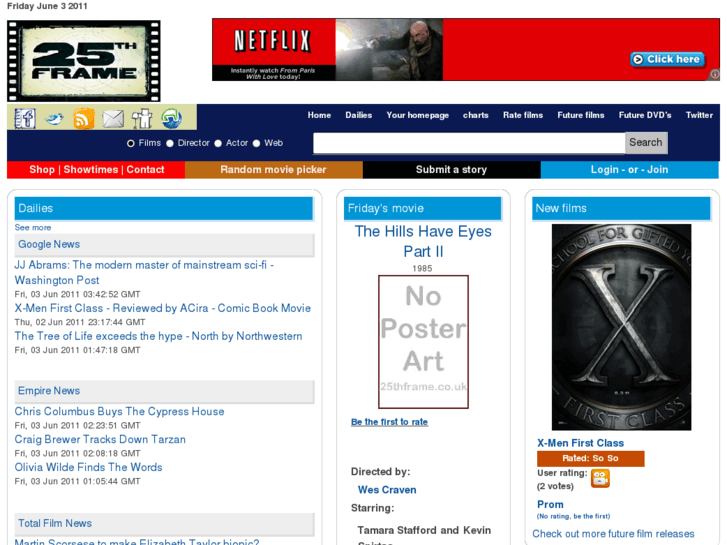Click the Digg figure icon
727x545 pixels.
click(142, 118)
